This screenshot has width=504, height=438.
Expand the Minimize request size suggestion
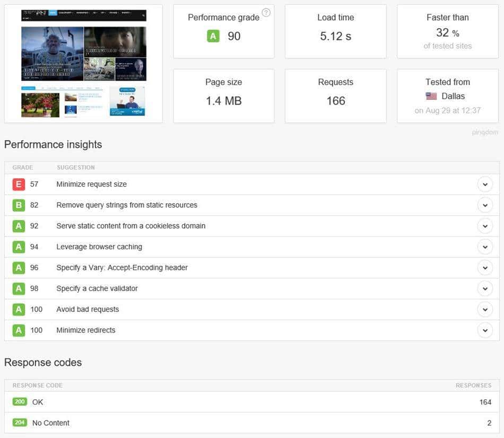tap(485, 185)
